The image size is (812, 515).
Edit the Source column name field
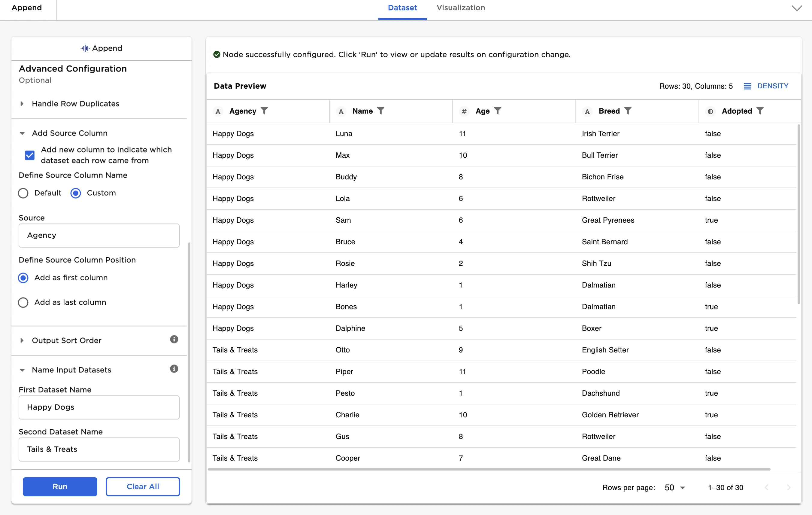(x=99, y=235)
